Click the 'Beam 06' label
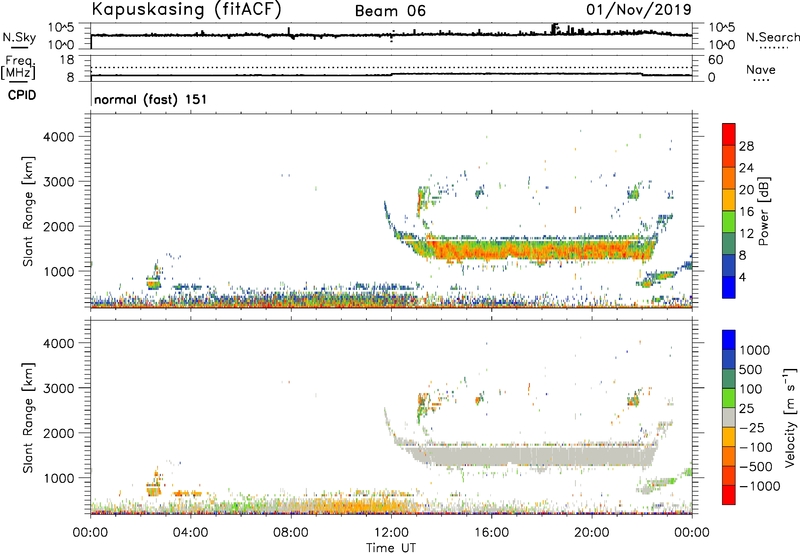Viewport: 800px width, 554px height. tap(390, 11)
